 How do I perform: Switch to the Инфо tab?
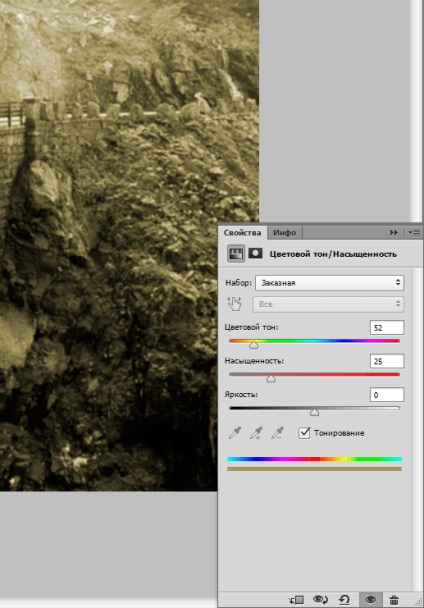(284, 233)
